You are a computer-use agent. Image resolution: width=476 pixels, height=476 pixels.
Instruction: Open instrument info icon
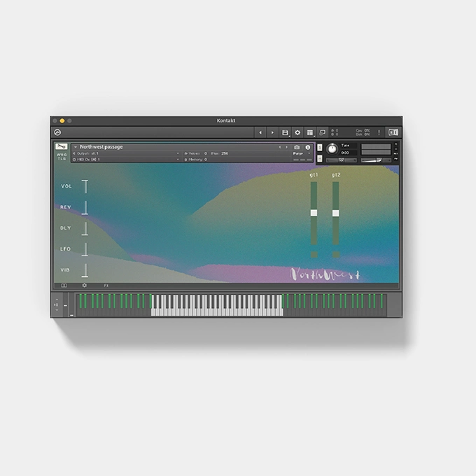tap(307, 148)
